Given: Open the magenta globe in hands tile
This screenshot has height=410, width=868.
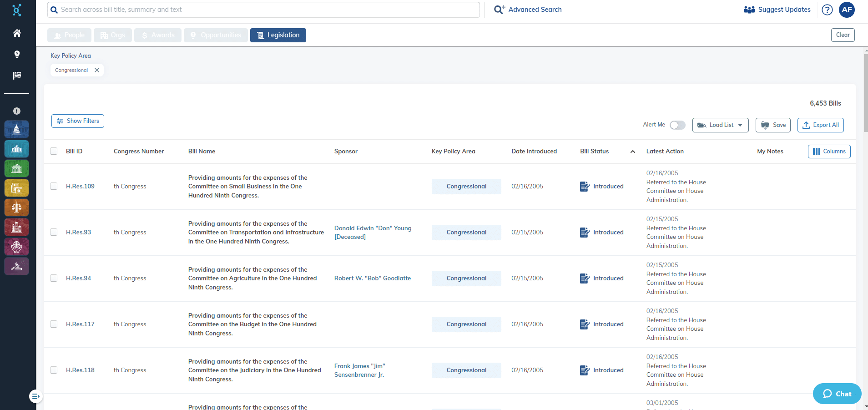Looking at the screenshot, I should point(17,247).
